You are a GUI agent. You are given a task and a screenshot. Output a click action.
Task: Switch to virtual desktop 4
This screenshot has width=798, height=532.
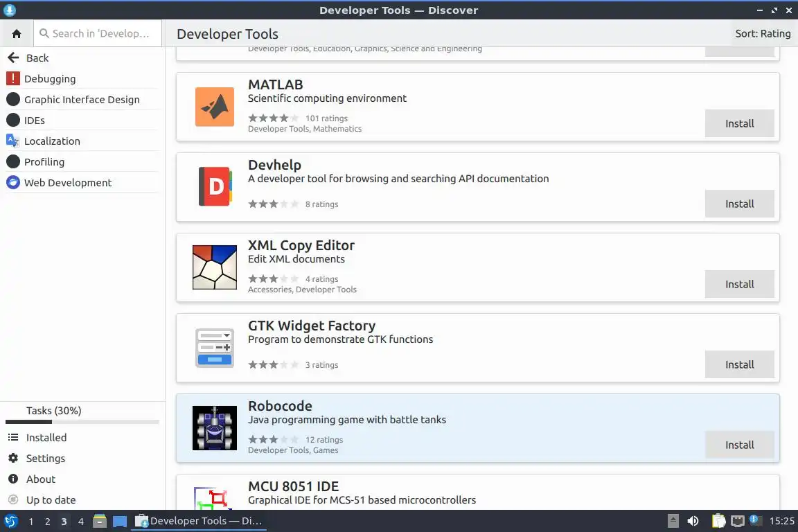point(80,522)
